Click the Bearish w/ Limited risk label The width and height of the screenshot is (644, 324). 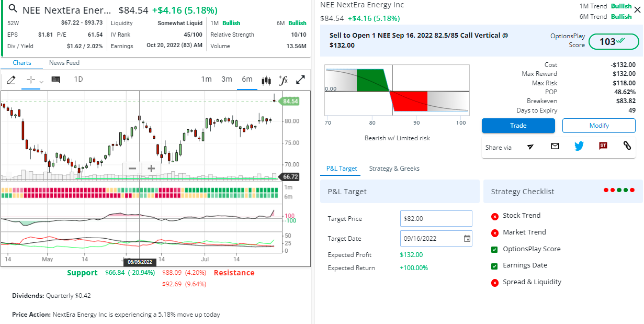click(x=397, y=138)
